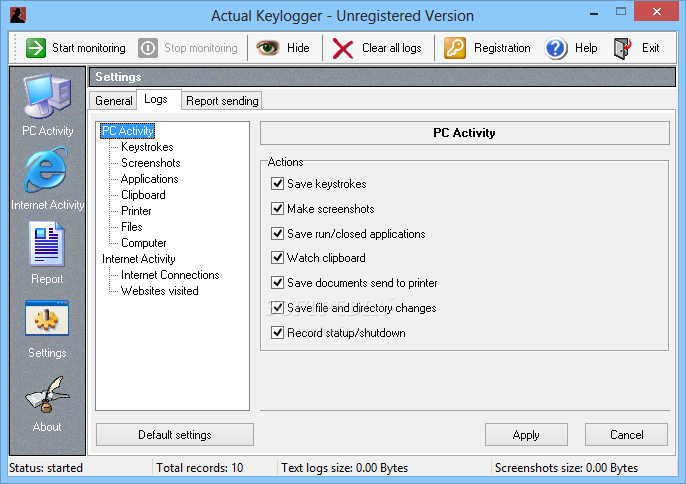Select Internet Activity node in tree
686x484 pixels.
(139, 259)
